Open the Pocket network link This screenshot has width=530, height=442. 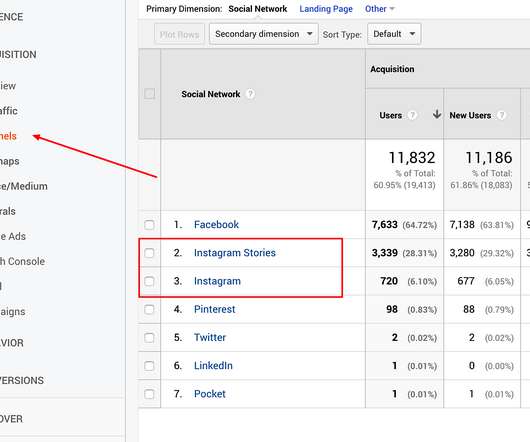pos(210,394)
